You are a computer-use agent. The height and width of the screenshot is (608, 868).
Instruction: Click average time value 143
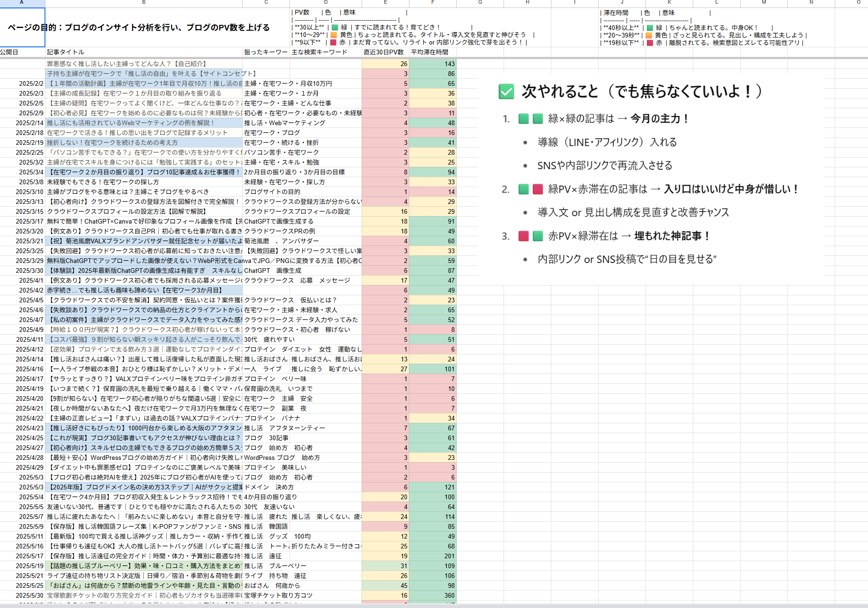click(433, 64)
